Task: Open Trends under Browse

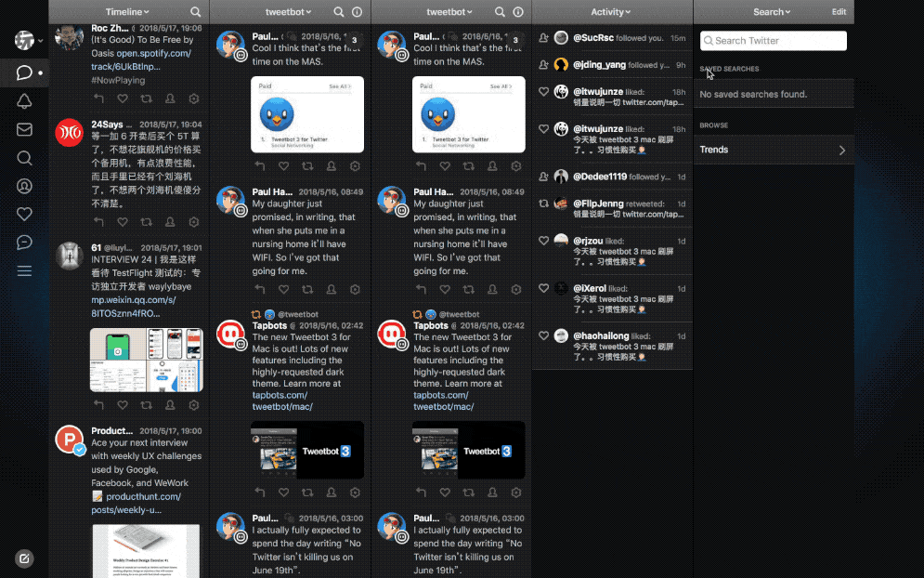Action: pyautogui.click(x=774, y=150)
